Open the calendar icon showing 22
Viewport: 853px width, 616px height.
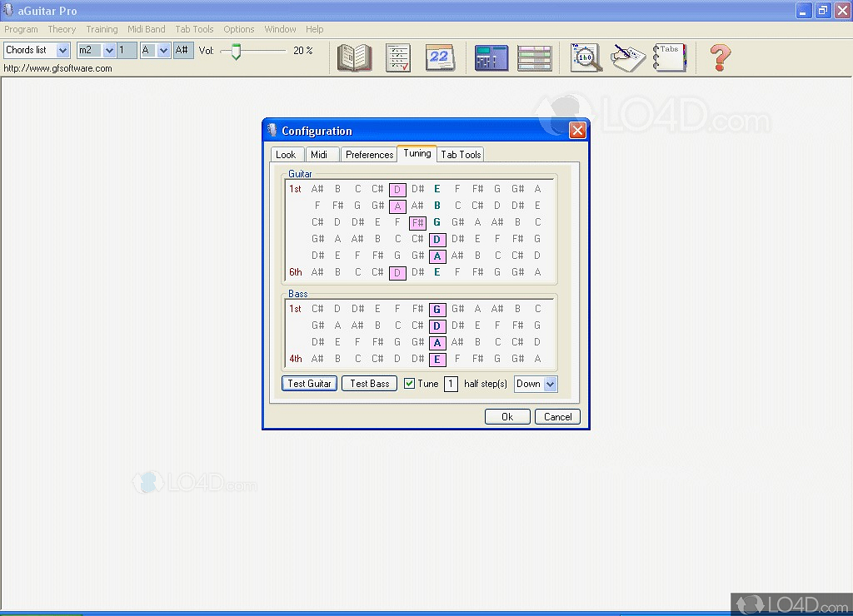(x=440, y=57)
